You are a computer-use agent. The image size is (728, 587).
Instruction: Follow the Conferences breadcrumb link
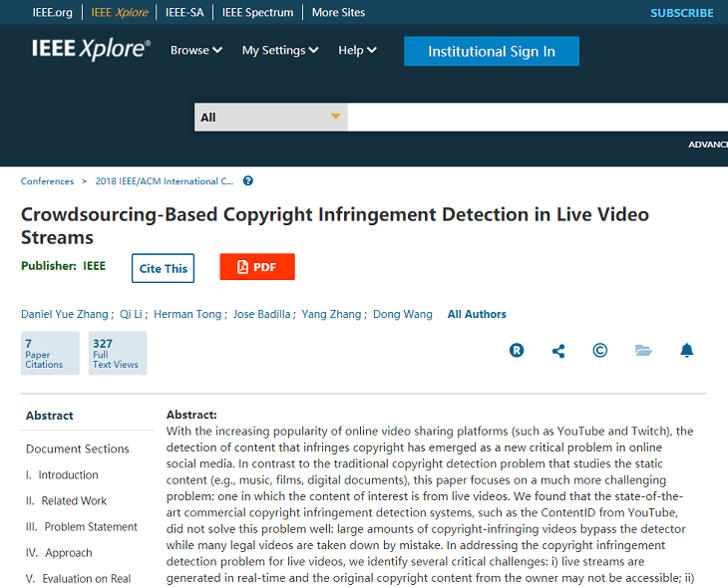47,181
